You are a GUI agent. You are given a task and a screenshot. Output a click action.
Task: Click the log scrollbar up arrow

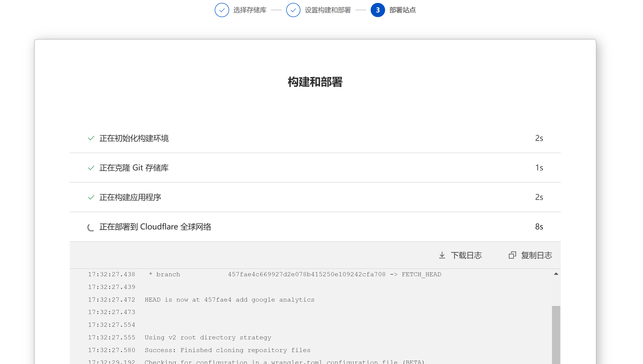coord(556,274)
